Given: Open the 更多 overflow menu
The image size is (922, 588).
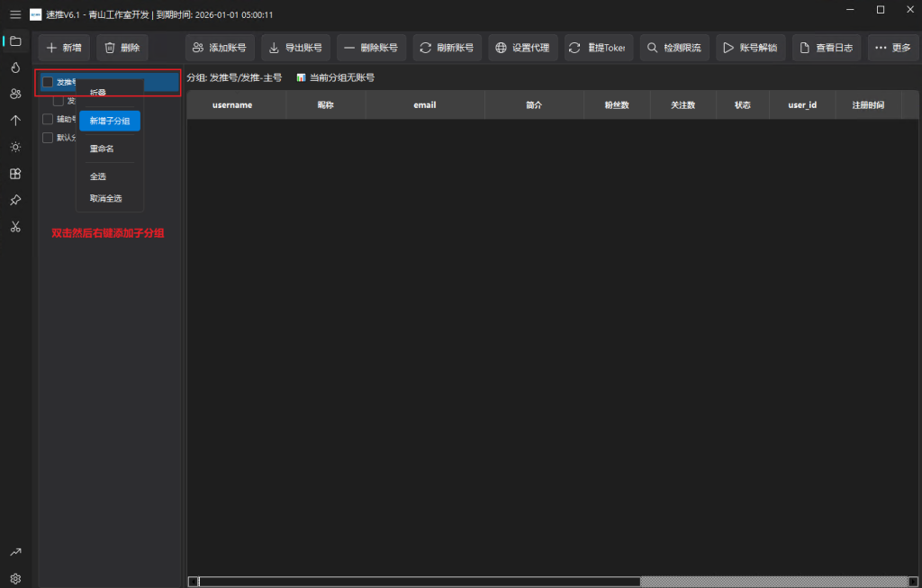Looking at the screenshot, I should click(x=892, y=48).
